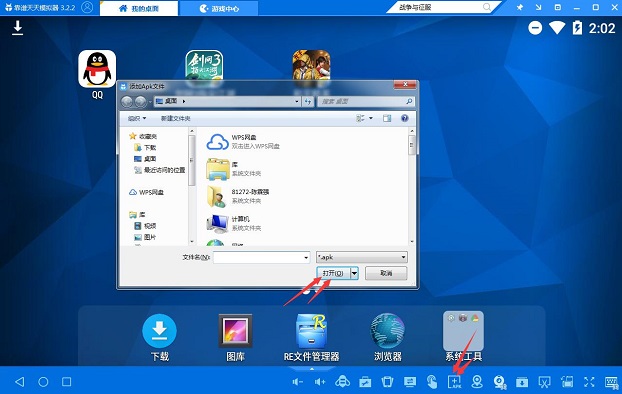Click the 取消 button
Viewport: 622px width, 394px height.
click(386, 273)
